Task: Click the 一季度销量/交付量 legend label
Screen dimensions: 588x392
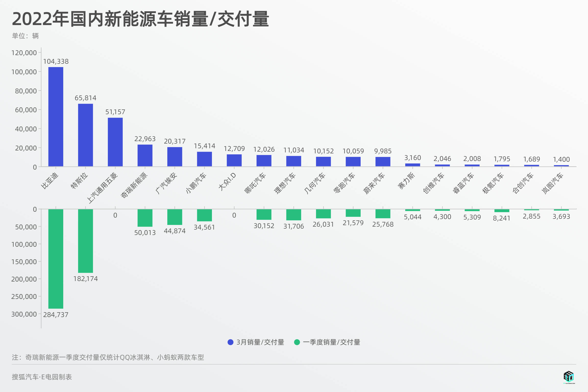Action: pos(331,342)
